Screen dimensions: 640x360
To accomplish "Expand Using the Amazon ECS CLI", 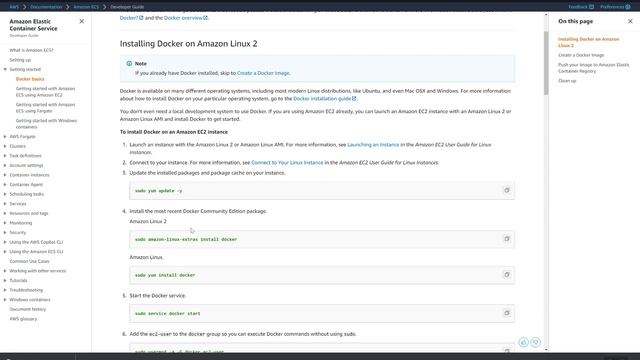I will tap(5, 252).
